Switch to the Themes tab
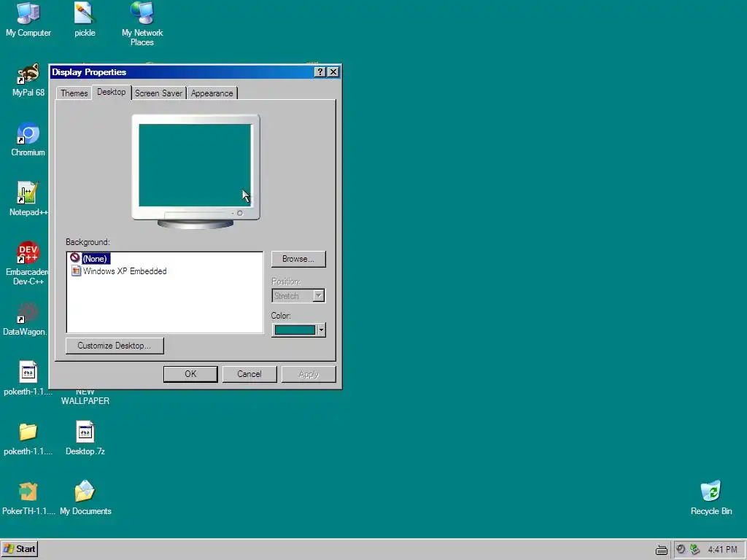The height and width of the screenshot is (560, 747). [x=74, y=93]
